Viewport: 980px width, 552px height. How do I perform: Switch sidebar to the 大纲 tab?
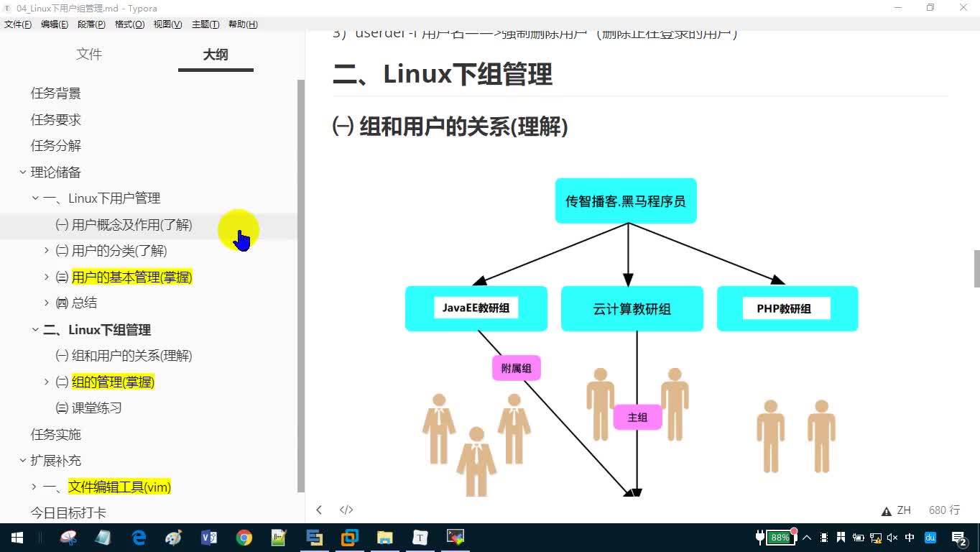click(x=216, y=55)
